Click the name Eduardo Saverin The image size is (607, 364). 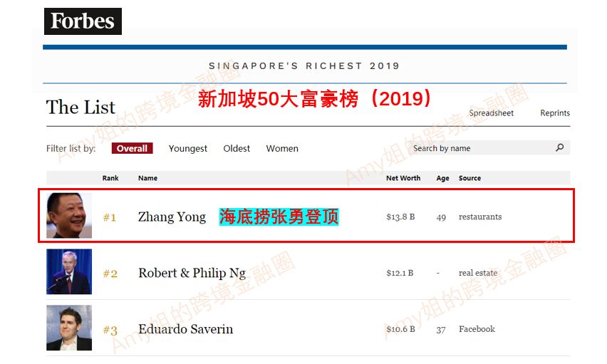[x=186, y=329]
